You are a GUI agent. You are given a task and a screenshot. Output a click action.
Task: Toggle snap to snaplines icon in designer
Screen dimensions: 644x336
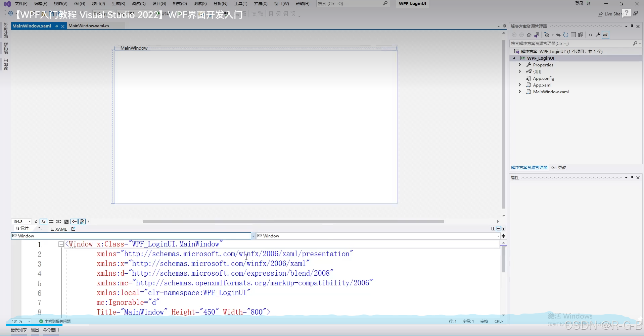[74, 222]
